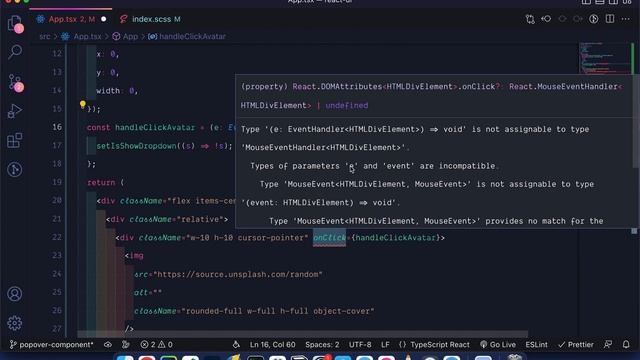Toggle the primary sidebar layout icon

(586, 2)
